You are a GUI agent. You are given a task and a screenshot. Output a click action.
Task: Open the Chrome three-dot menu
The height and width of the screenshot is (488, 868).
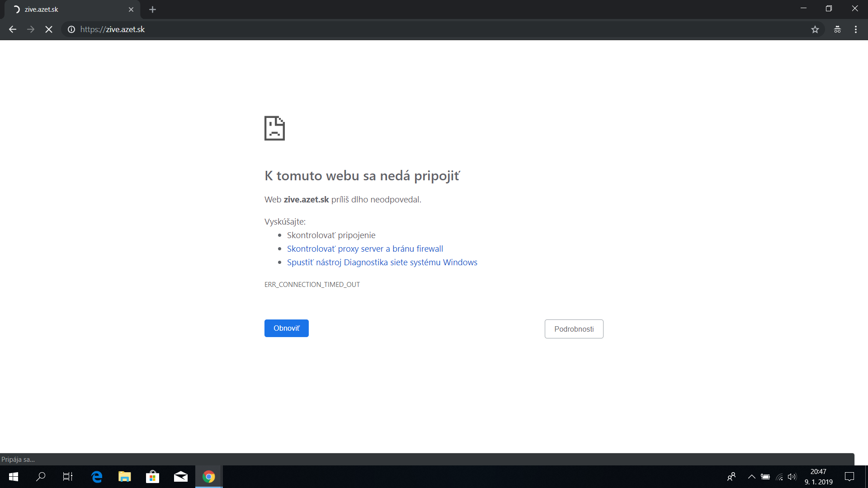click(x=856, y=29)
